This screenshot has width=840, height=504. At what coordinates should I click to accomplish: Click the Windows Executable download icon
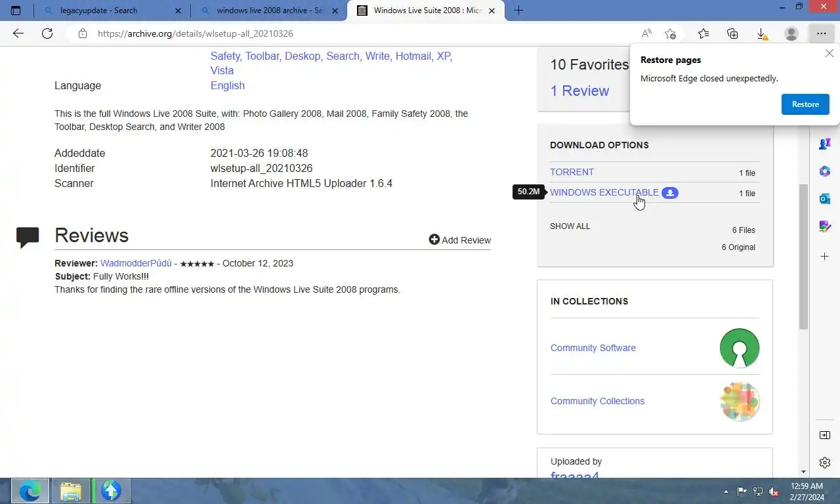tap(669, 193)
